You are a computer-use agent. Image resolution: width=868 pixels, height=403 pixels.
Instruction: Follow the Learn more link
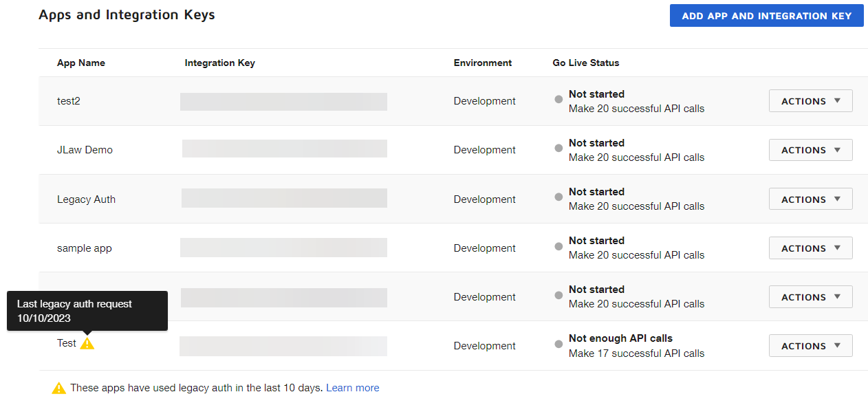click(x=352, y=388)
